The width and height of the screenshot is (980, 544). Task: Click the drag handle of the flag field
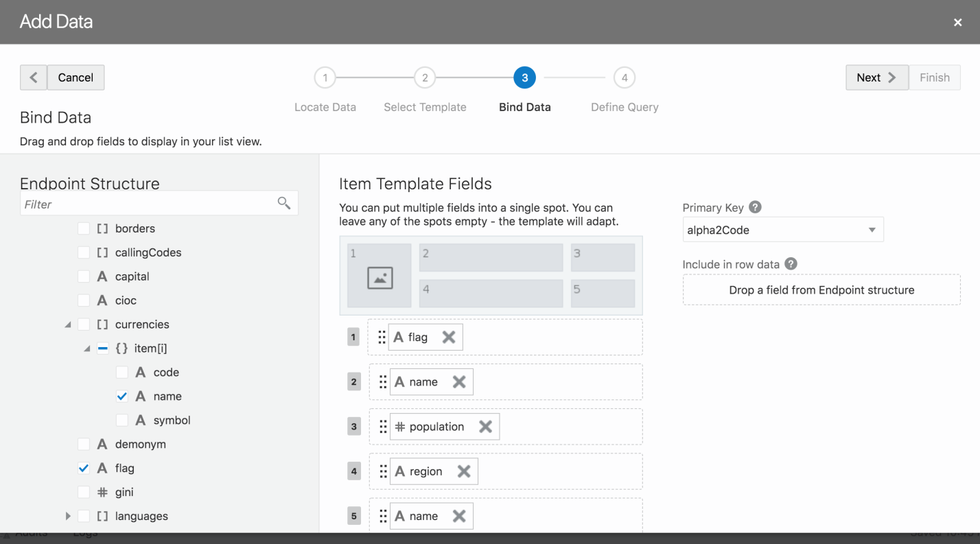382,337
